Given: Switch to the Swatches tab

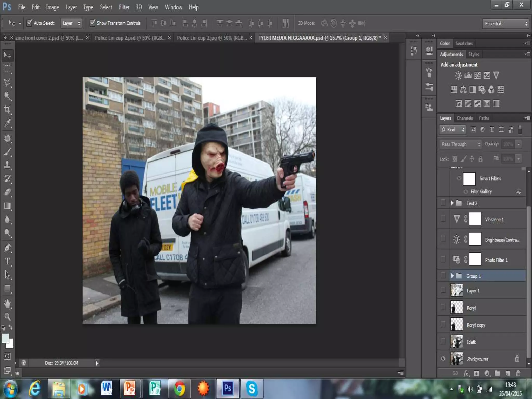Looking at the screenshot, I should point(464,43).
